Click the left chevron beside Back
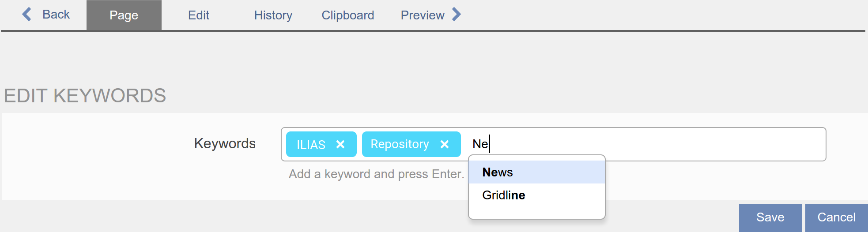This screenshot has height=232, width=868. (26, 15)
